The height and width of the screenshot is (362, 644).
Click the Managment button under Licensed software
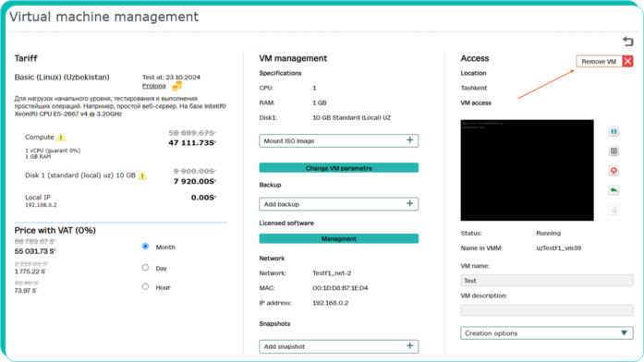(339, 238)
